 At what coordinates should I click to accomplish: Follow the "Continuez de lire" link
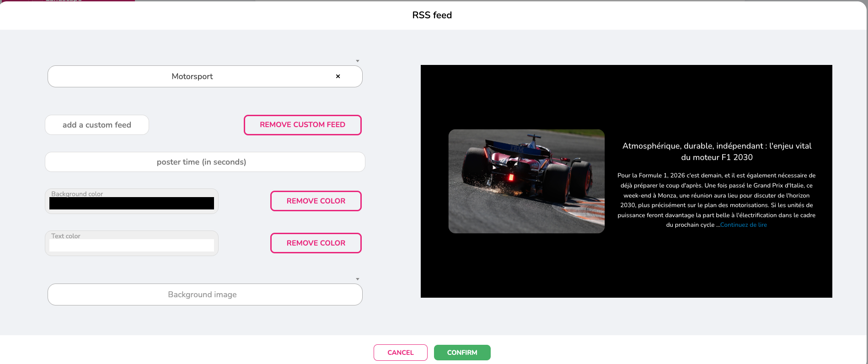pyautogui.click(x=743, y=225)
